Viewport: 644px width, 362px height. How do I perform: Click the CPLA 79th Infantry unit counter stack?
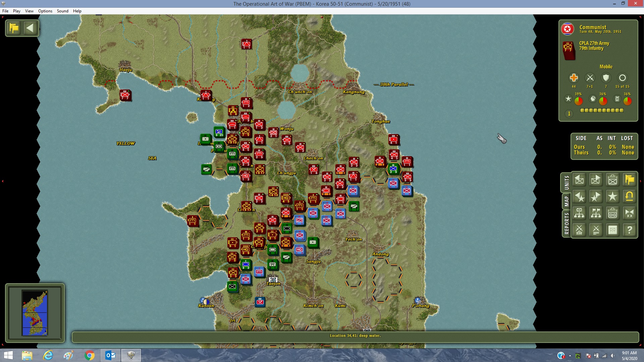click(x=569, y=50)
